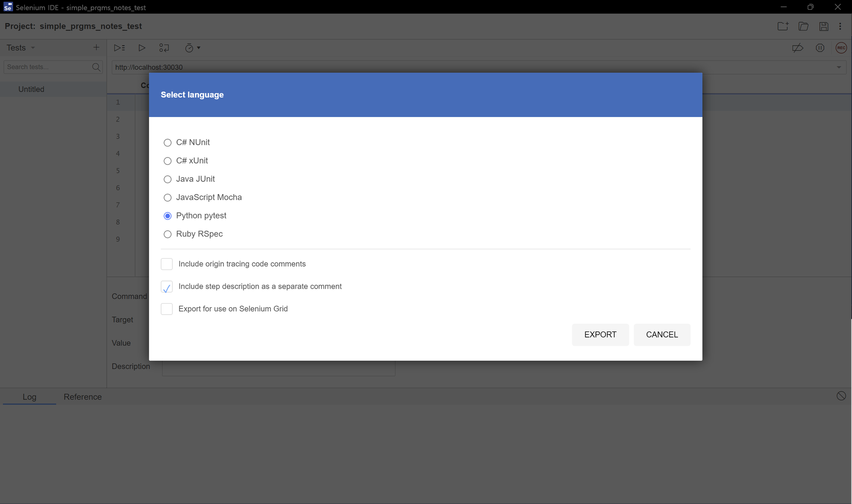Clear log with circle-slash icon

coord(841,396)
